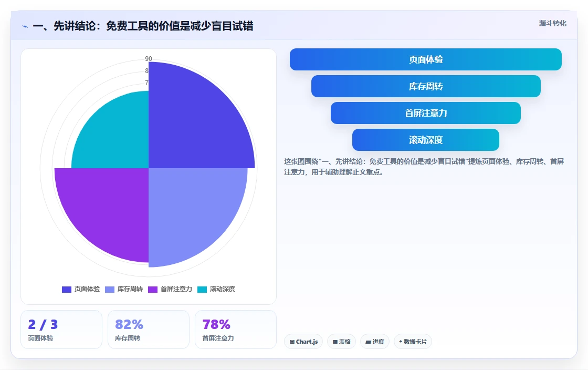Select the 滚动深度 funnel bar
The height and width of the screenshot is (370, 588).
426,140
